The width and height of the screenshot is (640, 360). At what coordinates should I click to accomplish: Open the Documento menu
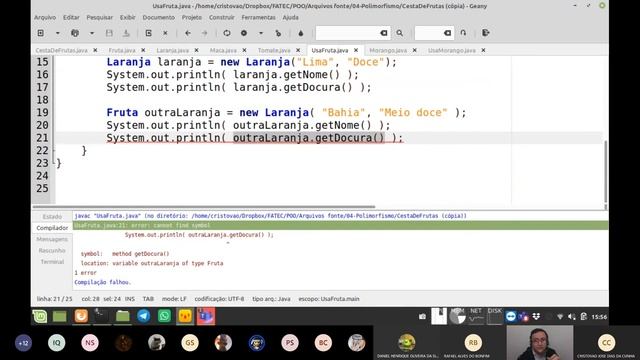point(158,18)
